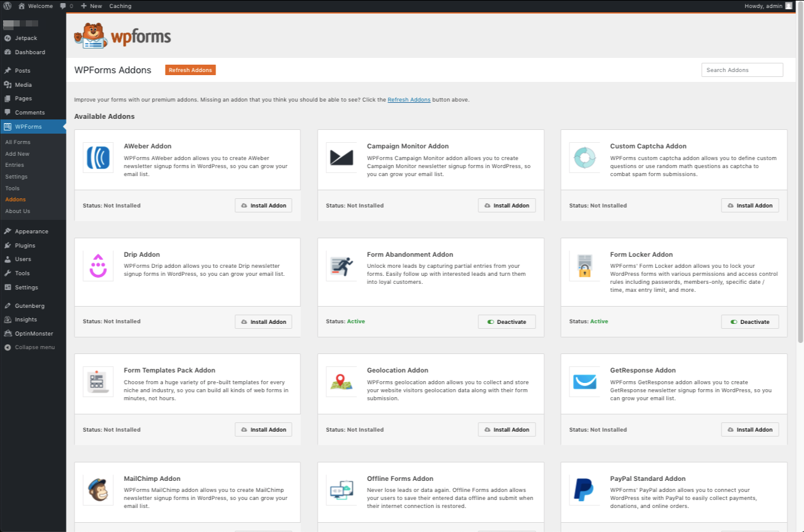This screenshot has width=804, height=532.
Task: Click the GetResponse envelope logo
Action: click(584, 382)
